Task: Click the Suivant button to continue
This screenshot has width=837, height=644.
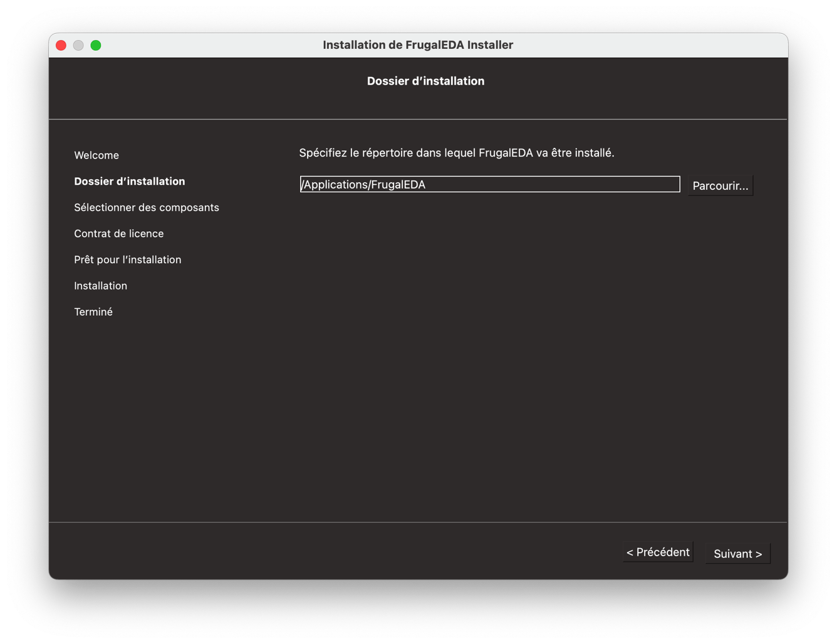Action: [x=737, y=554]
